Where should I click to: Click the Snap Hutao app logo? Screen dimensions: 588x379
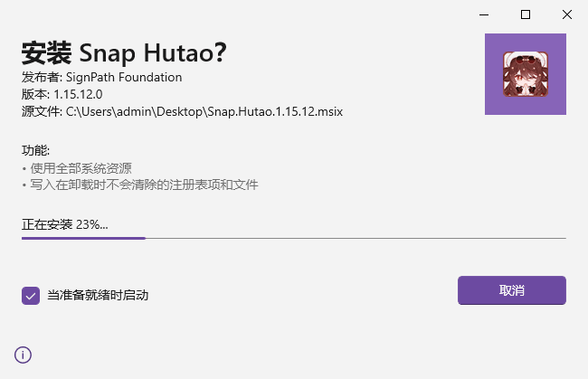coord(525,73)
